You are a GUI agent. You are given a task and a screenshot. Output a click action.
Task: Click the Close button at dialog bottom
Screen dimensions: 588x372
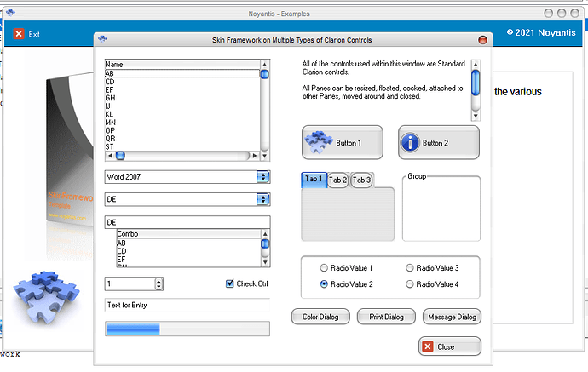pyautogui.click(x=450, y=346)
